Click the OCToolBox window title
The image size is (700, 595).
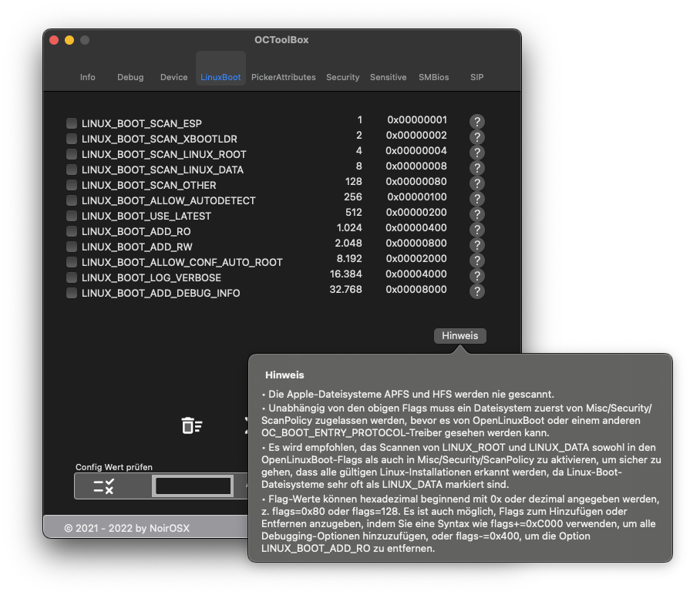(x=281, y=40)
